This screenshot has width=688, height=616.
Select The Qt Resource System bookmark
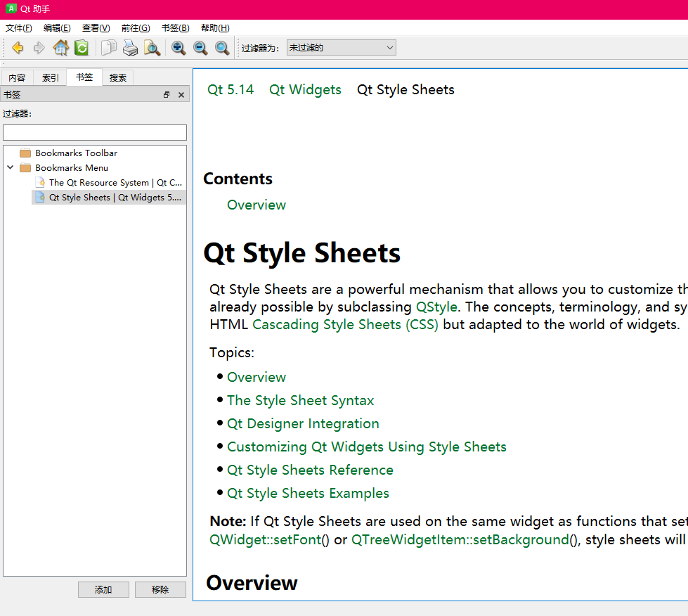point(115,182)
